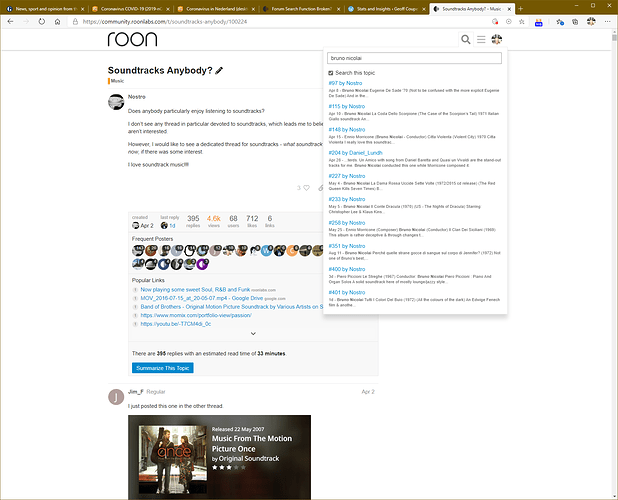Open the browser settings and more menu
Viewport: 618px width, 500px height.
coord(607,22)
